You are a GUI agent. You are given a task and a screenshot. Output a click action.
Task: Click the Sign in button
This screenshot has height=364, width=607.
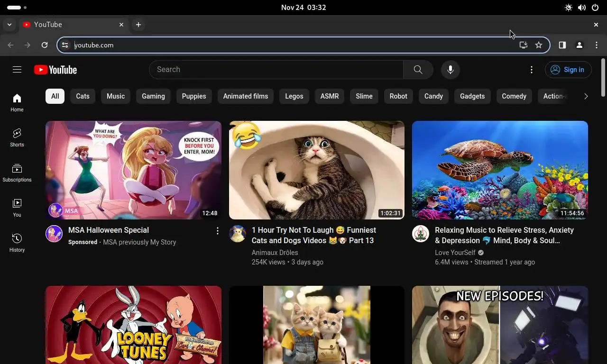568,70
